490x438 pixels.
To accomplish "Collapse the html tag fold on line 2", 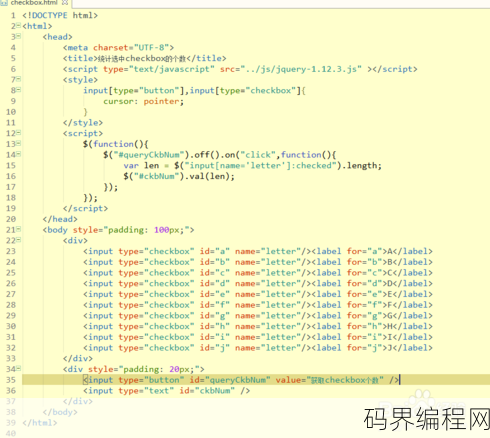I will (x=19, y=25).
